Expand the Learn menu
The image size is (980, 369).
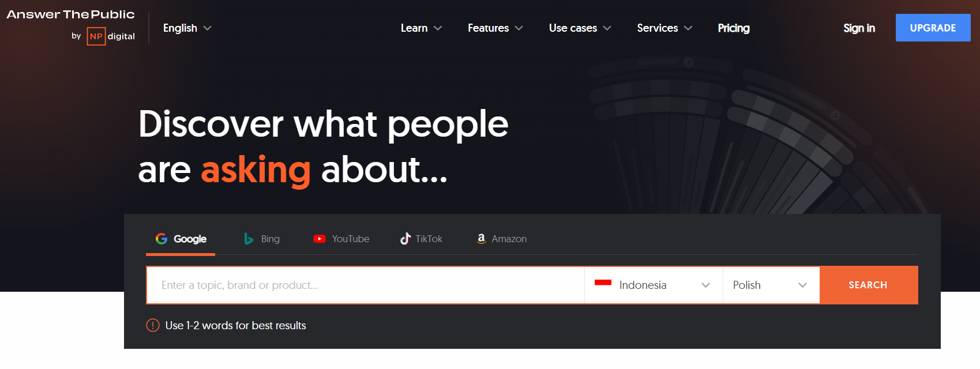[422, 28]
